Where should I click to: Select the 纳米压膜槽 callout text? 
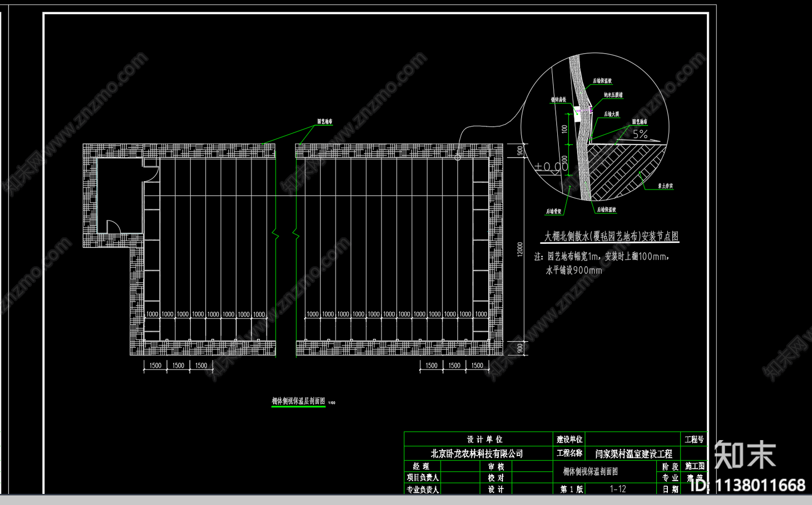(x=613, y=95)
